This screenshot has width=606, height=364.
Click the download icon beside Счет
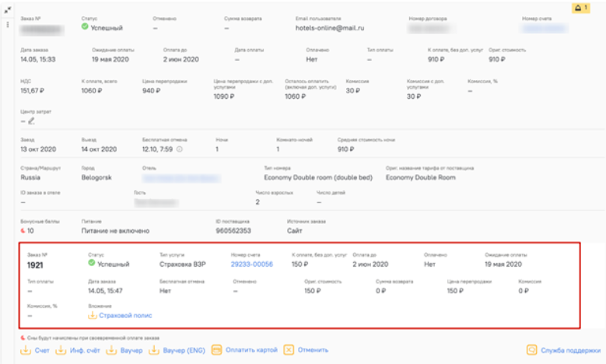pyautogui.click(x=26, y=350)
